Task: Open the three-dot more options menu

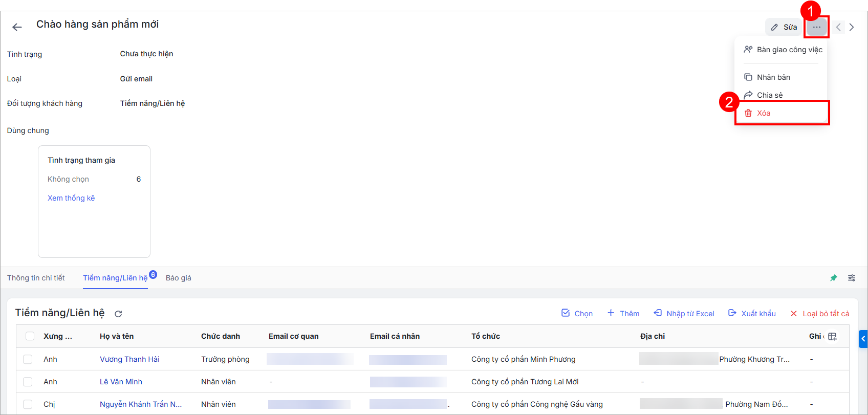Action: (816, 27)
